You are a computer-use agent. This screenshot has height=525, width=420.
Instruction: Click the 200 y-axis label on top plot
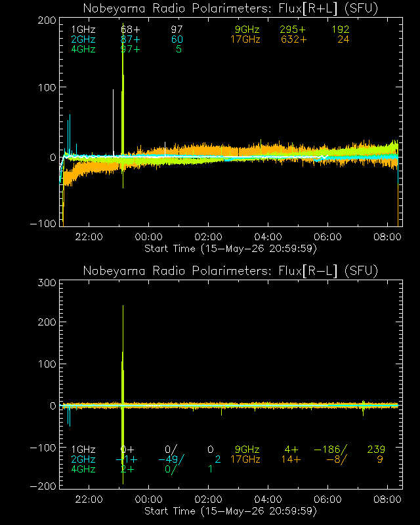47,20
